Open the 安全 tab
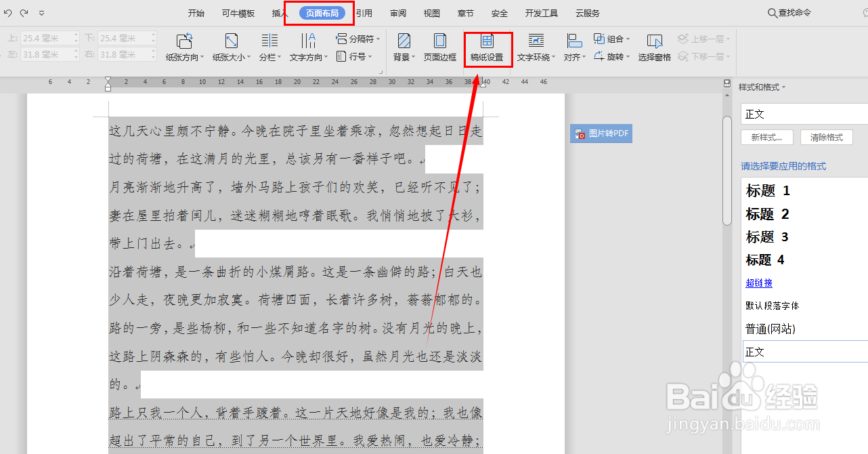Image resolution: width=868 pixels, height=454 pixels. tap(500, 13)
